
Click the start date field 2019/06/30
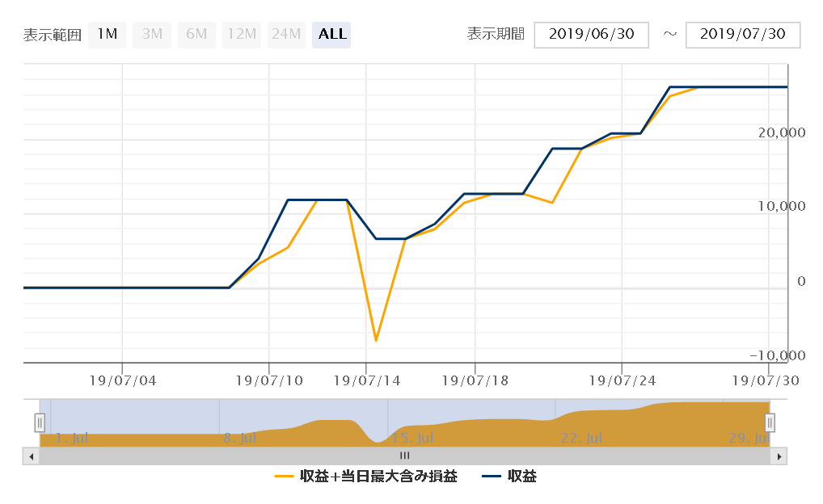point(592,35)
